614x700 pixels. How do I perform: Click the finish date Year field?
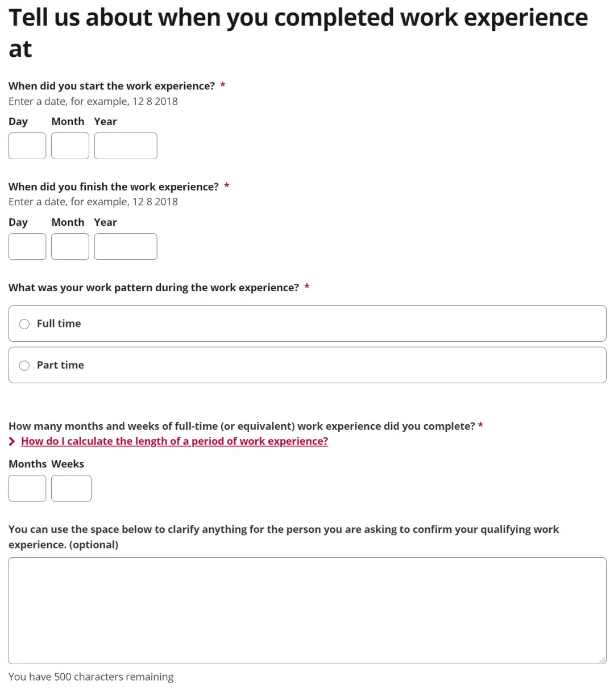tap(125, 247)
